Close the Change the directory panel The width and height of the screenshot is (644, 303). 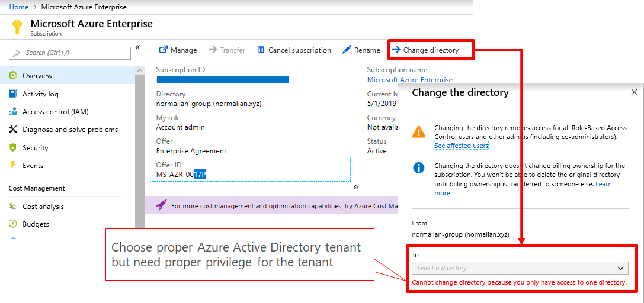coord(634,92)
